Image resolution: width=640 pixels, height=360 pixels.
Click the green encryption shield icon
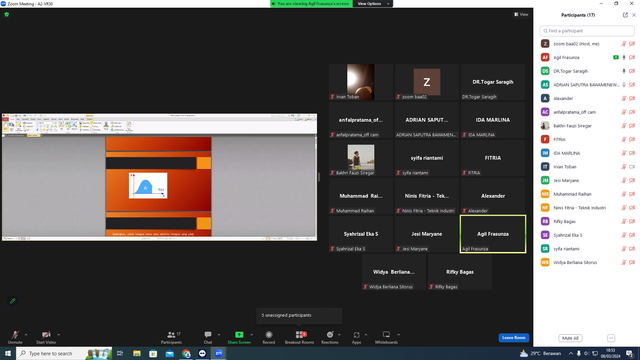point(7,14)
